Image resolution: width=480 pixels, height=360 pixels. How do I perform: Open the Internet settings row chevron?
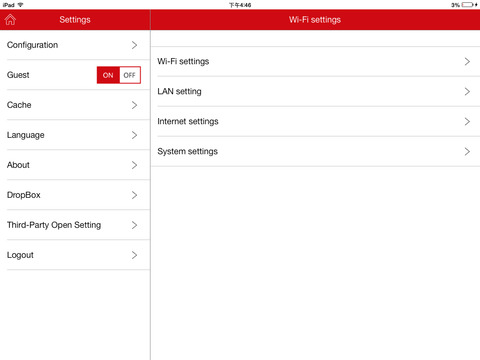coord(467,121)
